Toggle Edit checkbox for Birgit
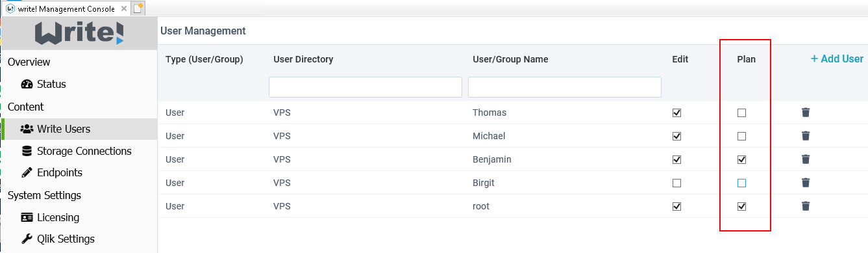 [x=676, y=183]
